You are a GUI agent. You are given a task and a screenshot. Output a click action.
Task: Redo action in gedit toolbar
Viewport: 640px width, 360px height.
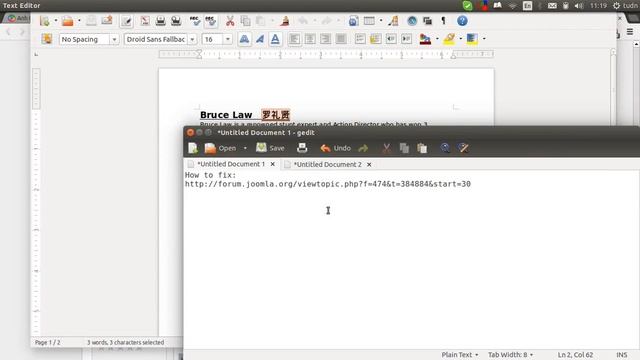click(x=363, y=148)
